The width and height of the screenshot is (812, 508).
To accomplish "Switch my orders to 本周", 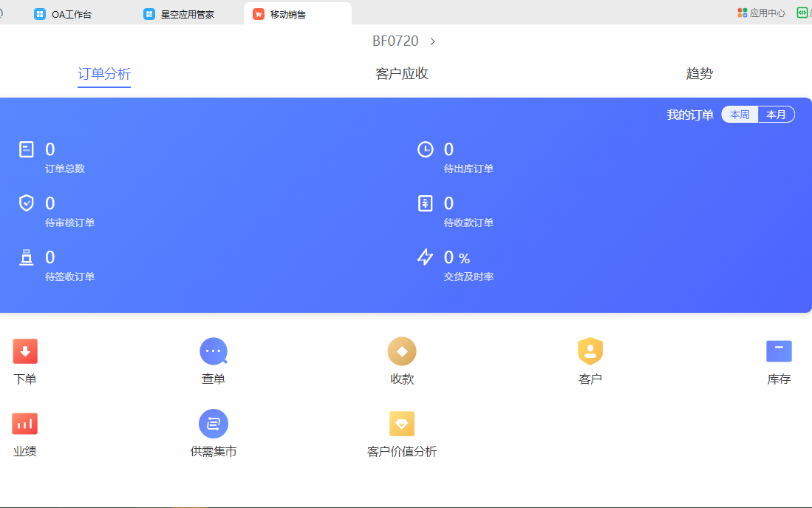I will point(740,115).
